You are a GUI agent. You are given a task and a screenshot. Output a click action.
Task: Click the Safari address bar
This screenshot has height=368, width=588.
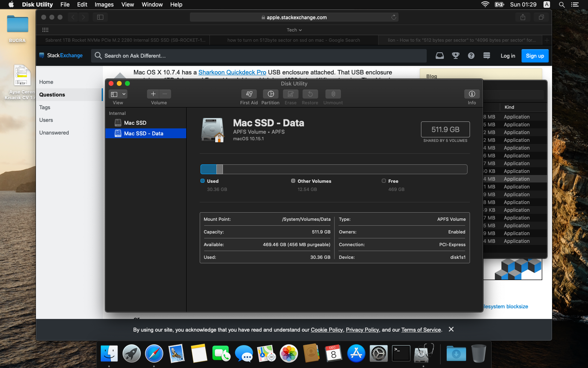pyautogui.click(x=294, y=17)
